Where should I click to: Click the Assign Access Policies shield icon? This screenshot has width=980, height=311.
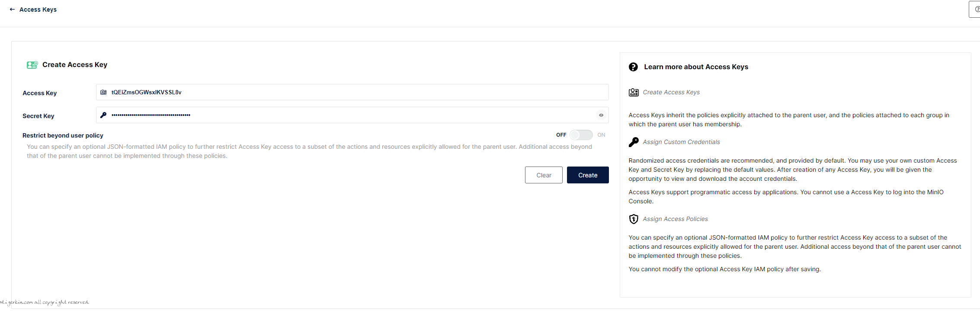634,219
